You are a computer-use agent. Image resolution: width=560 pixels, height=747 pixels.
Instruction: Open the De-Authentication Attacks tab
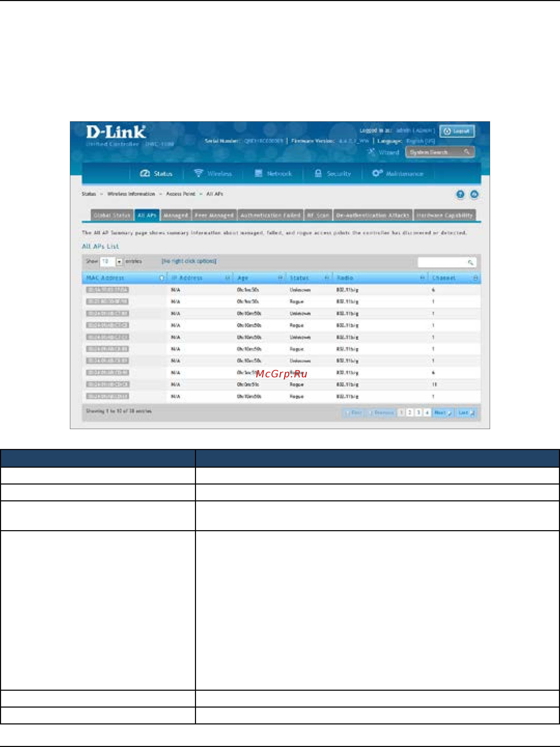(373, 215)
